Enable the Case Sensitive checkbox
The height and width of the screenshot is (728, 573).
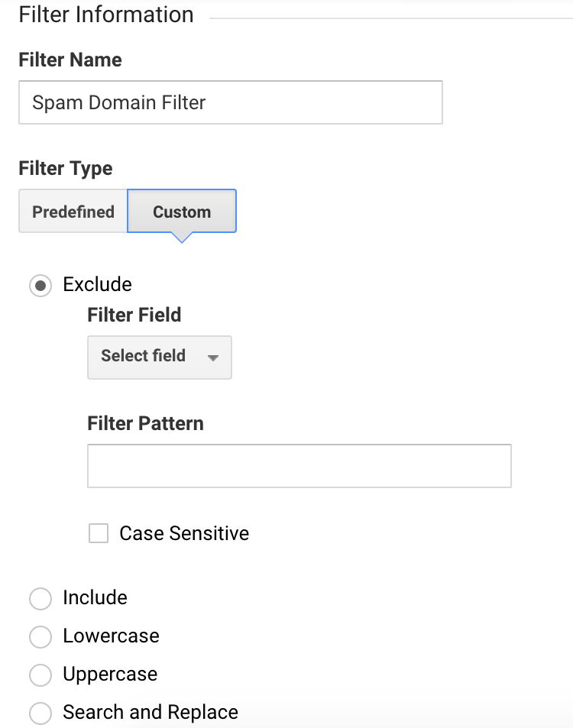click(99, 533)
